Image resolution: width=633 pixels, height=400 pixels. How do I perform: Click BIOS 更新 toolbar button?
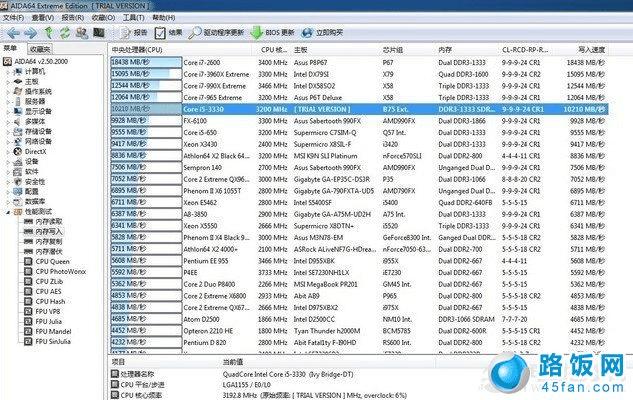[272, 33]
